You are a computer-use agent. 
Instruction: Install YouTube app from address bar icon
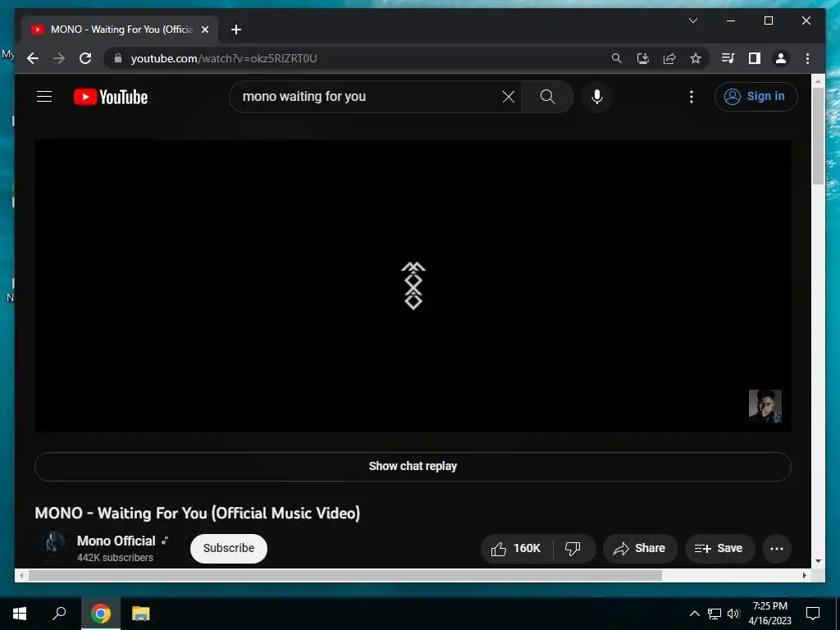(x=643, y=58)
